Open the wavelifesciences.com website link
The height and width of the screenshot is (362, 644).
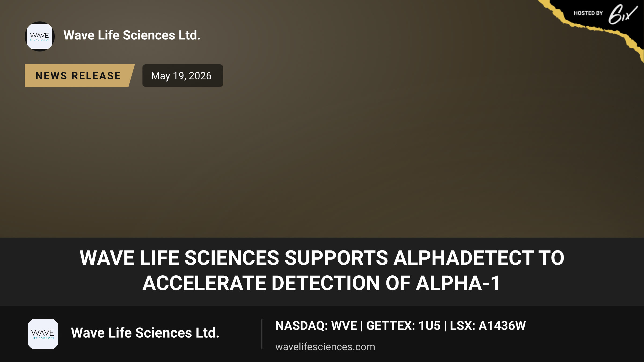coord(325,347)
